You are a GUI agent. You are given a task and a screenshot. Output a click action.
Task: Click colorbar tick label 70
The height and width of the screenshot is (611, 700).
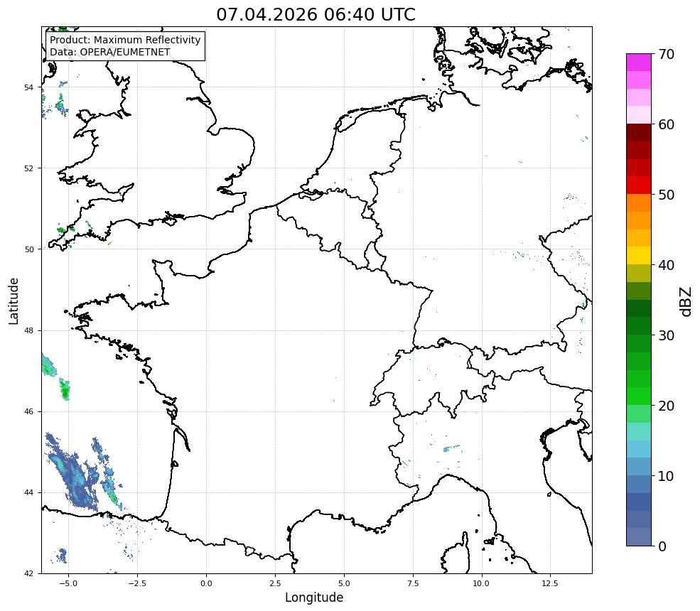click(666, 55)
